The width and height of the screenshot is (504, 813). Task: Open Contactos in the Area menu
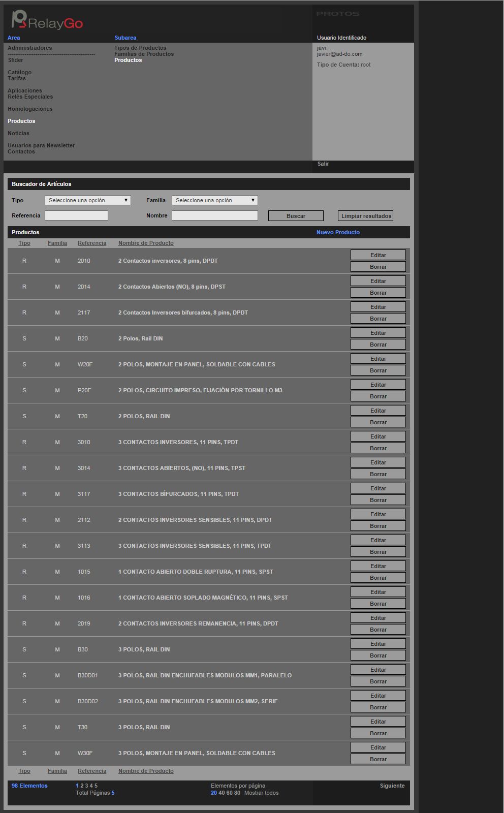tap(21, 151)
